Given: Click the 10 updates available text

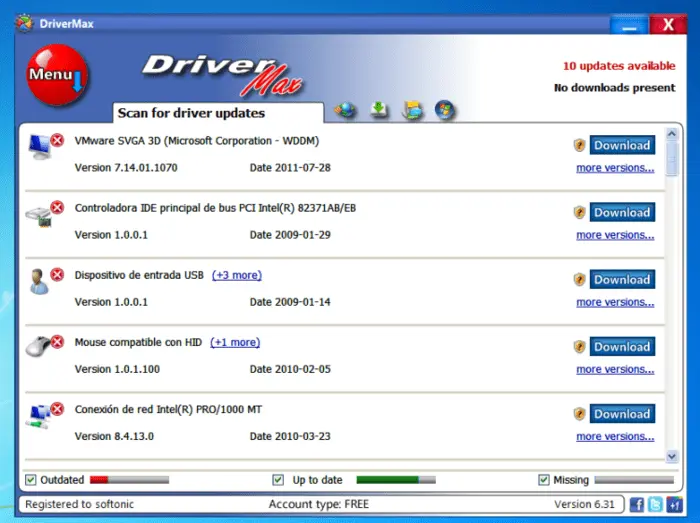Looking at the screenshot, I should click(619, 66).
